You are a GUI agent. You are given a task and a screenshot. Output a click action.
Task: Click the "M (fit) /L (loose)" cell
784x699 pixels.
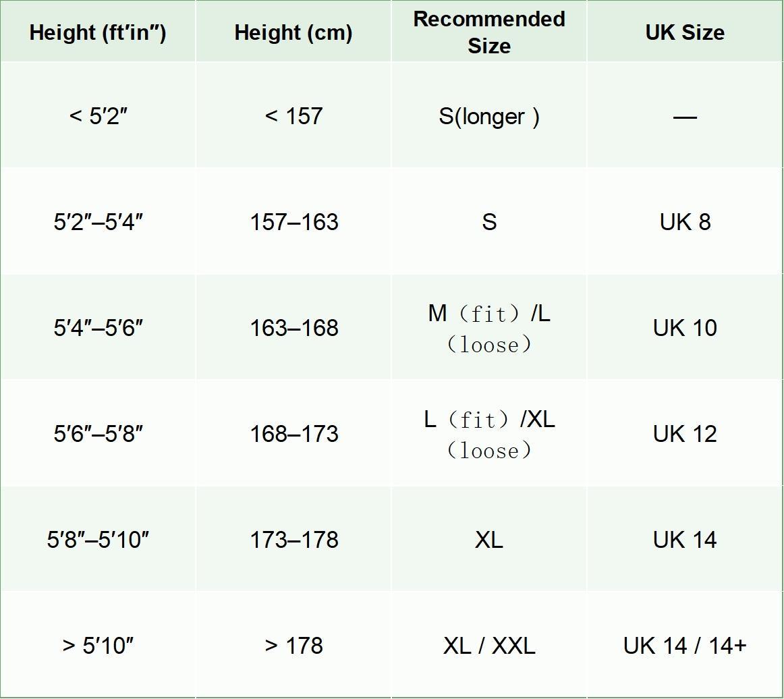(489, 329)
